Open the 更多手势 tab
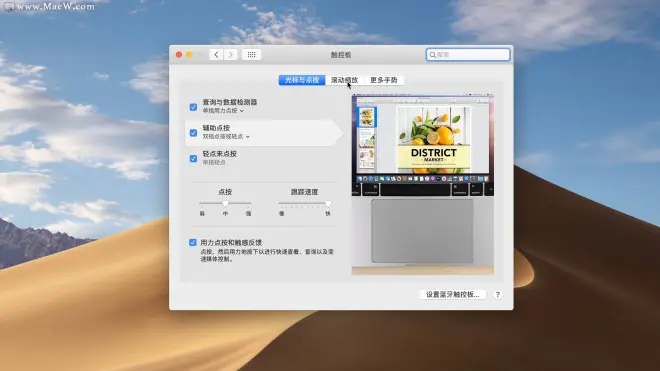660x371 pixels. (383, 80)
